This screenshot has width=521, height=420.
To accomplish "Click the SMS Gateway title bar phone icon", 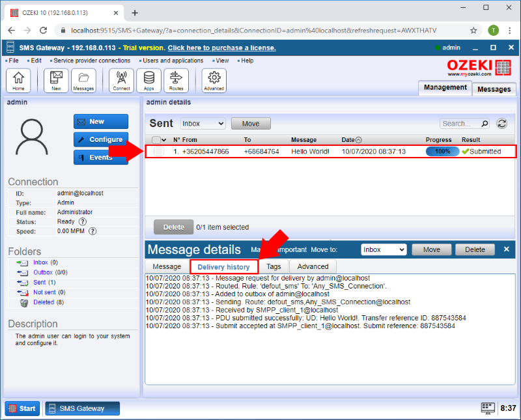I will pyautogui.click(x=10, y=48).
